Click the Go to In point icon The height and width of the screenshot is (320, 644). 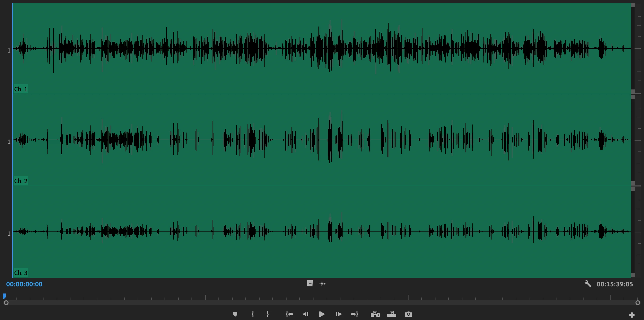(289, 314)
